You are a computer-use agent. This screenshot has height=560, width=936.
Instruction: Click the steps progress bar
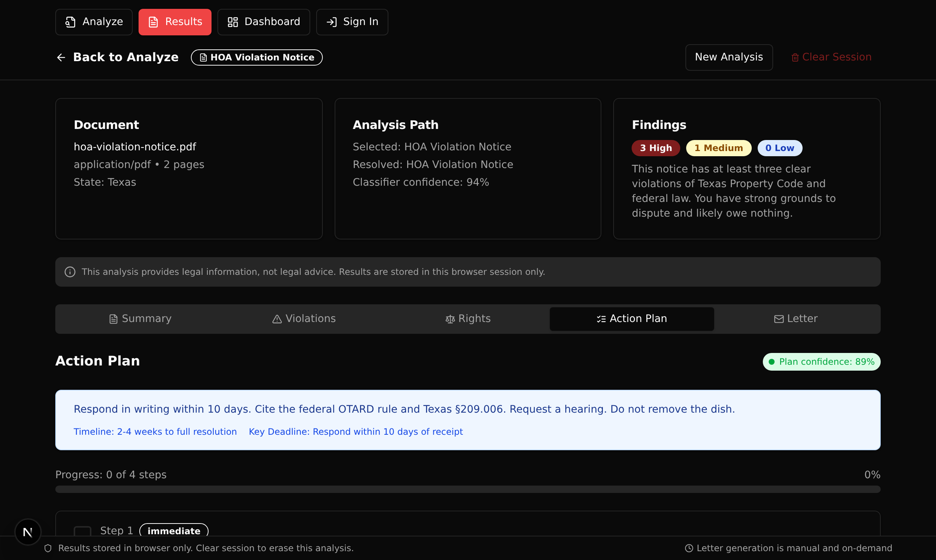pos(468,489)
